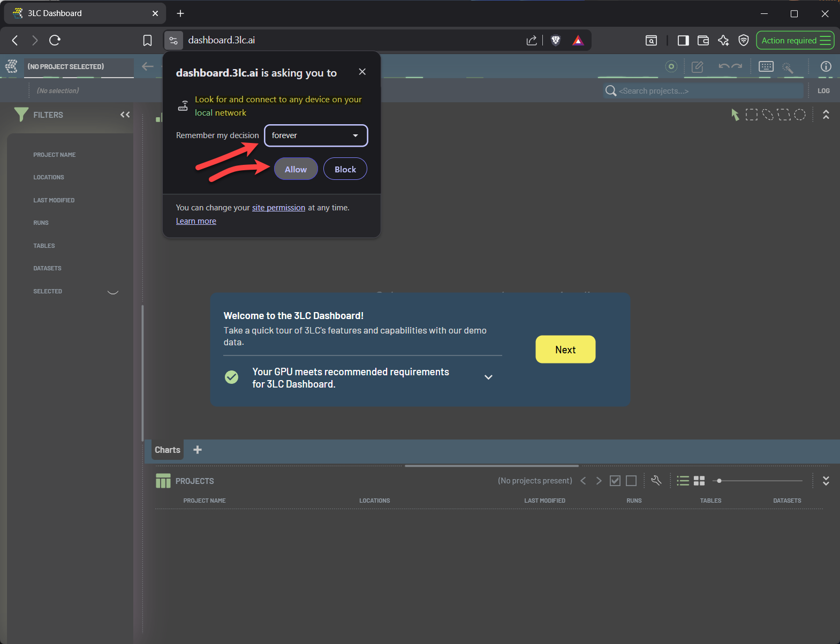The height and width of the screenshot is (644, 840).
Task: Toggle the checked select-all checkbox in Projects
Action: pos(615,481)
